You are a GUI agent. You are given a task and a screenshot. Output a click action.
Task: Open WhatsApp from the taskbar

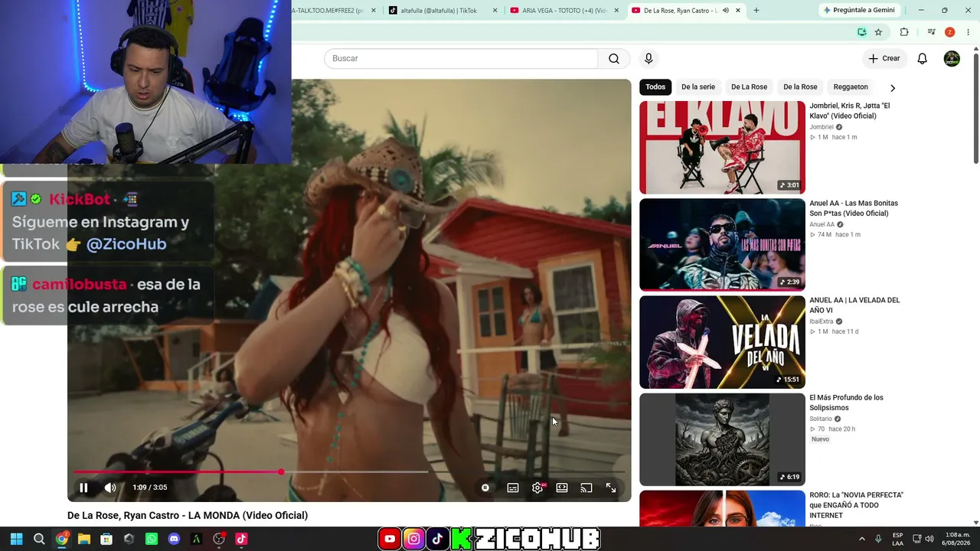152,539
